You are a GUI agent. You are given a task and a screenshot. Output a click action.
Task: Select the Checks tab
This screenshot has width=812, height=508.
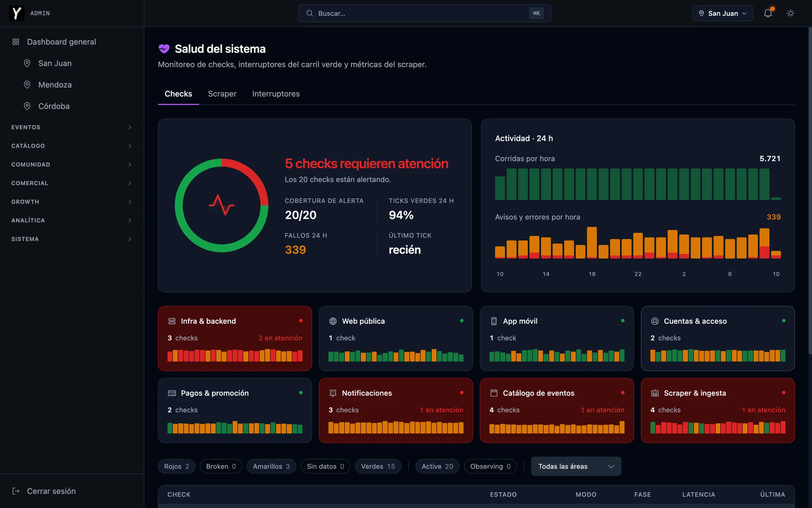click(x=178, y=94)
